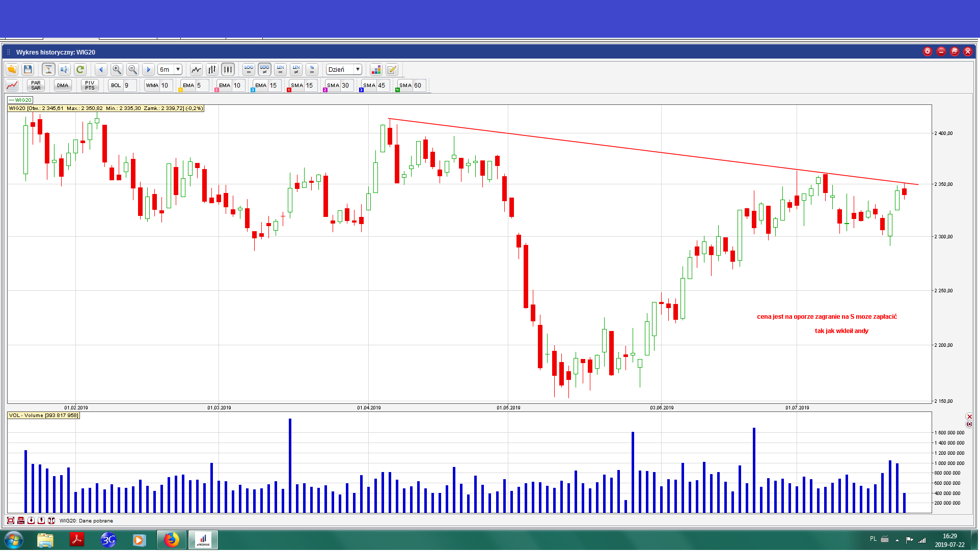Click the red X beside the volume panel
The height and width of the screenshot is (552, 980).
tap(969, 418)
